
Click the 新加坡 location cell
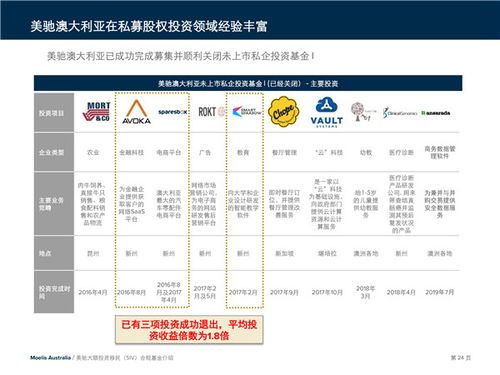(284, 253)
